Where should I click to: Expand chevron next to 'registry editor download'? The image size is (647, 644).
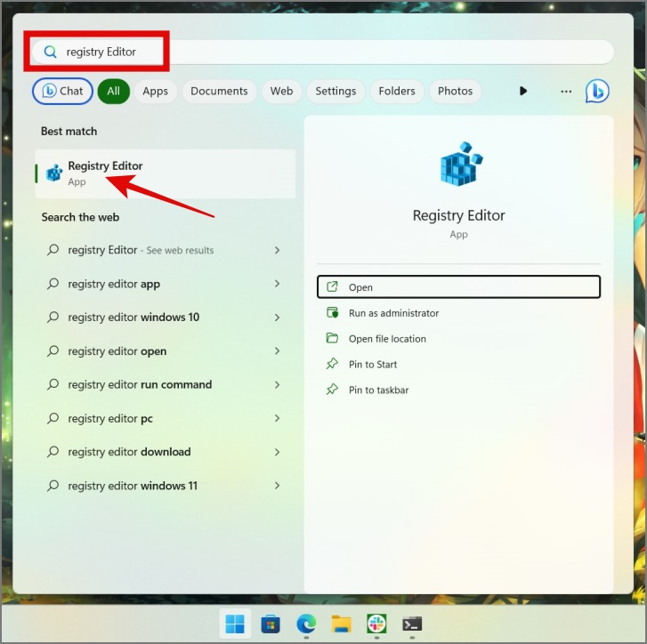pos(278,452)
